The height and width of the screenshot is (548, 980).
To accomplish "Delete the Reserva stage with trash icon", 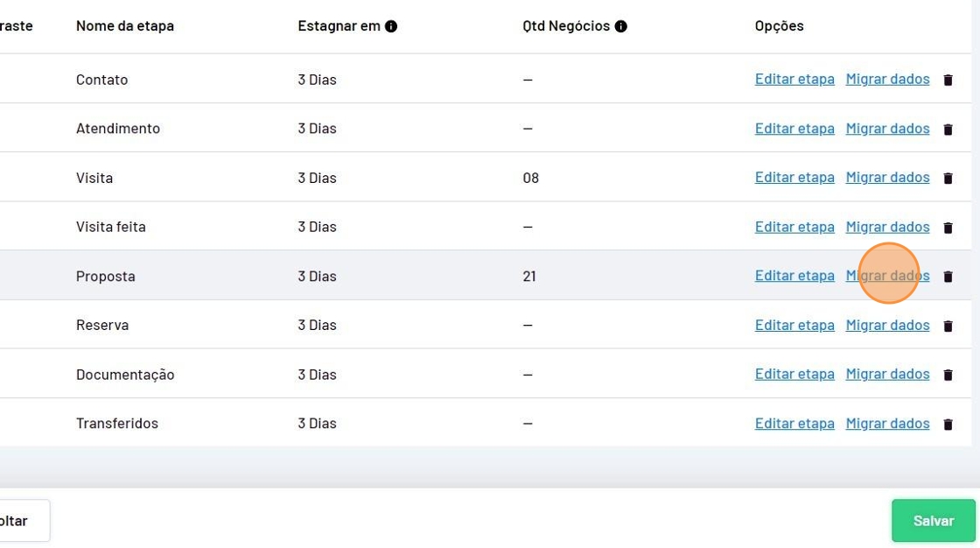I will (x=948, y=326).
